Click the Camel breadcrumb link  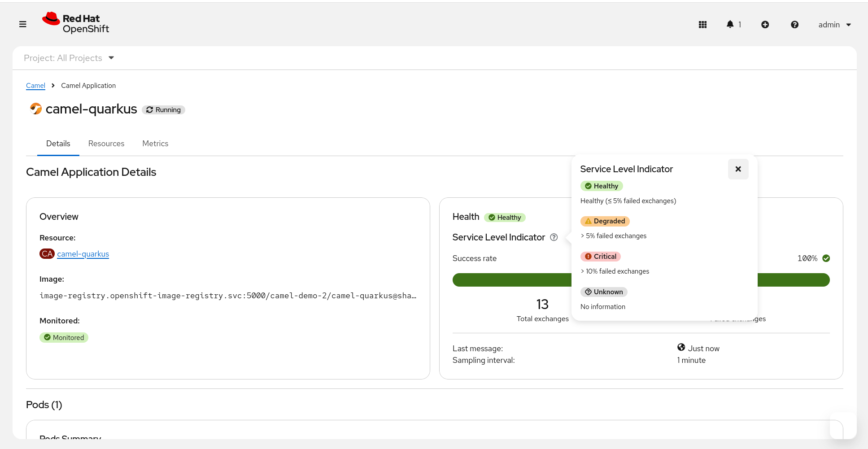point(35,86)
